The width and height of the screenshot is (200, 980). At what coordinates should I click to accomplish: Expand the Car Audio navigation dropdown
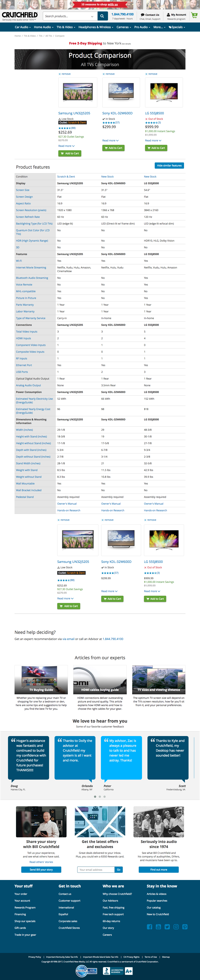[x=23, y=27]
